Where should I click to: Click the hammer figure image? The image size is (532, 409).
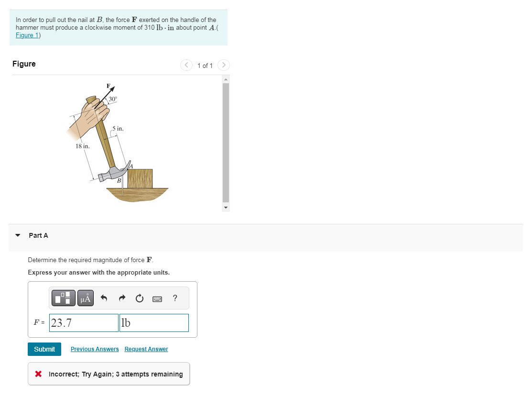click(x=117, y=143)
